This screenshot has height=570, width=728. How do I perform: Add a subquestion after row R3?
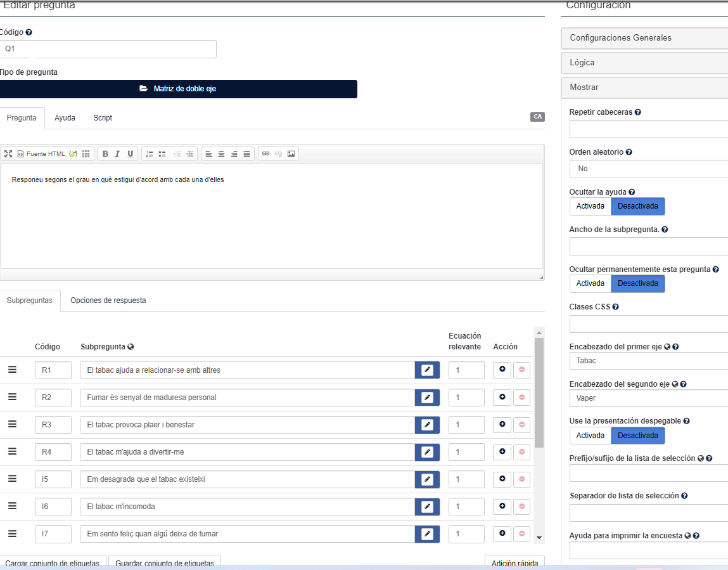point(502,424)
